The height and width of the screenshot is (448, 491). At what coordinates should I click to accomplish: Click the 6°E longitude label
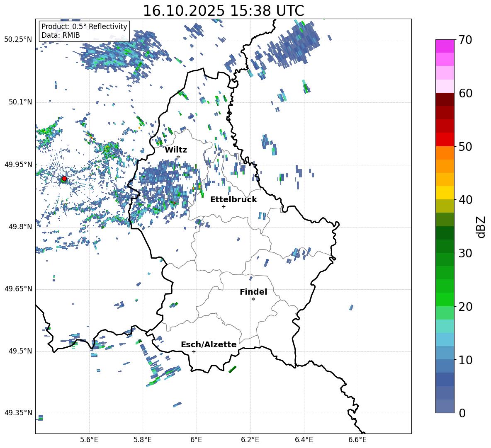196,440
